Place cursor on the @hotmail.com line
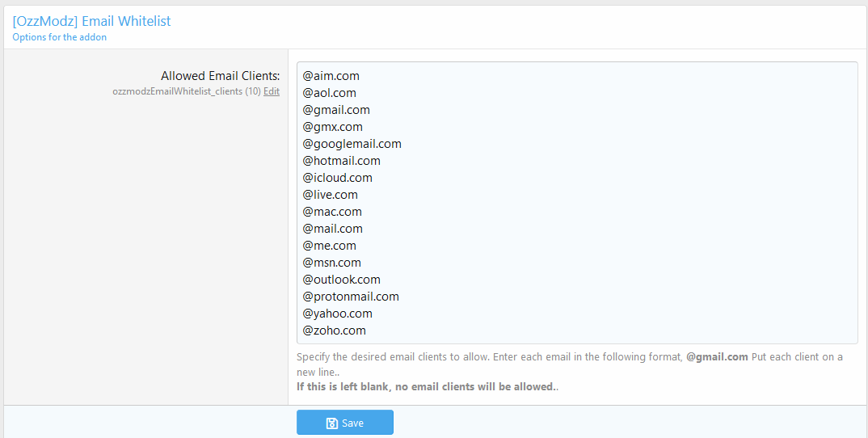This screenshot has height=438, width=868. pyautogui.click(x=342, y=161)
